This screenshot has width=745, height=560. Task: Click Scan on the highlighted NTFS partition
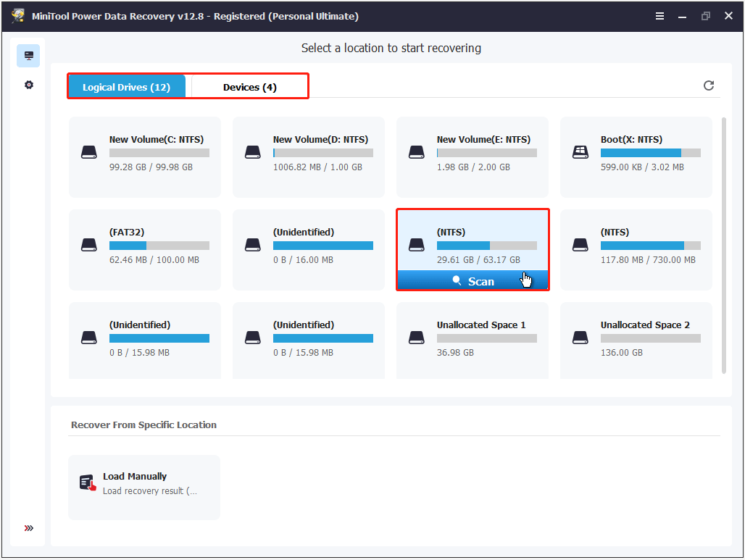[x=473, y=280]
